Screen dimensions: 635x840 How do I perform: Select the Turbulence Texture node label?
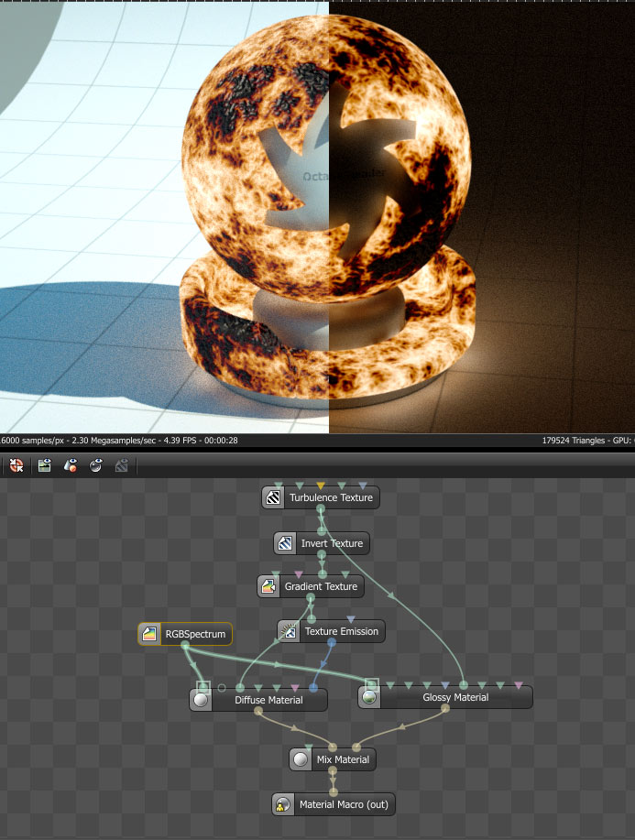331,497
